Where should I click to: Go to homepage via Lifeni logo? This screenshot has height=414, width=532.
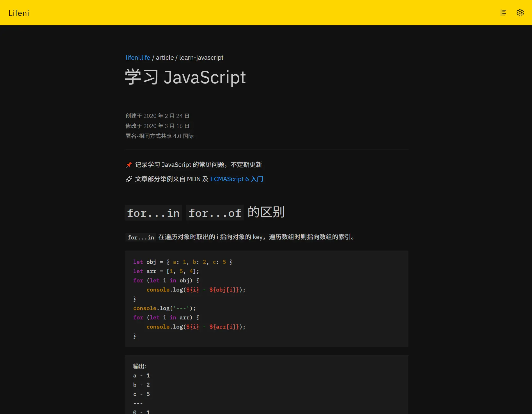(x=19, y=13)
